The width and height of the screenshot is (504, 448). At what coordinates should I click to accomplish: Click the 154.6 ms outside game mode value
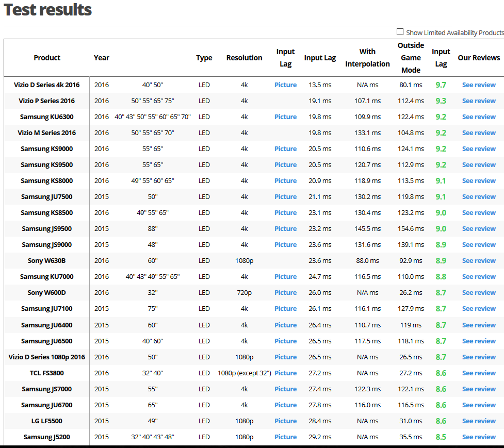[411, 229]
